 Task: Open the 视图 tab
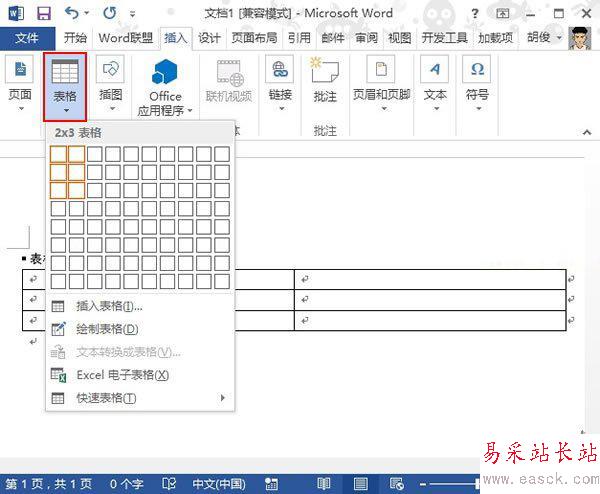point(399,38)
